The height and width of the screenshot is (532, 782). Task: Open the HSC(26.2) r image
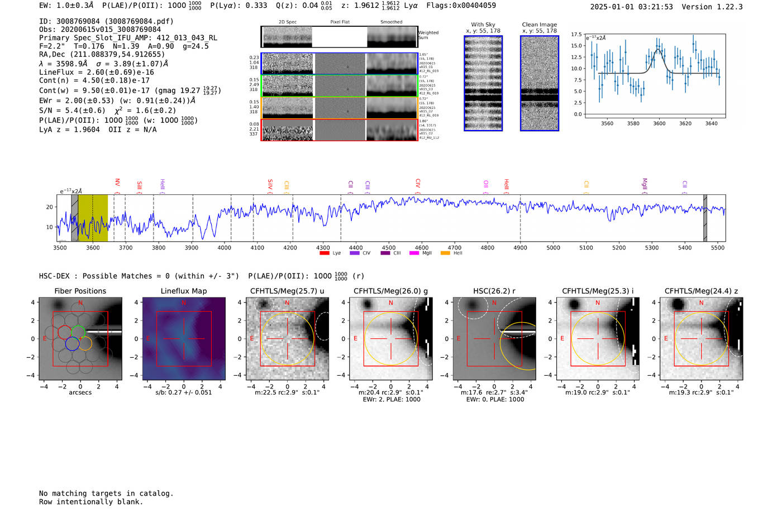pyautogui.click(x=494, y=339)
